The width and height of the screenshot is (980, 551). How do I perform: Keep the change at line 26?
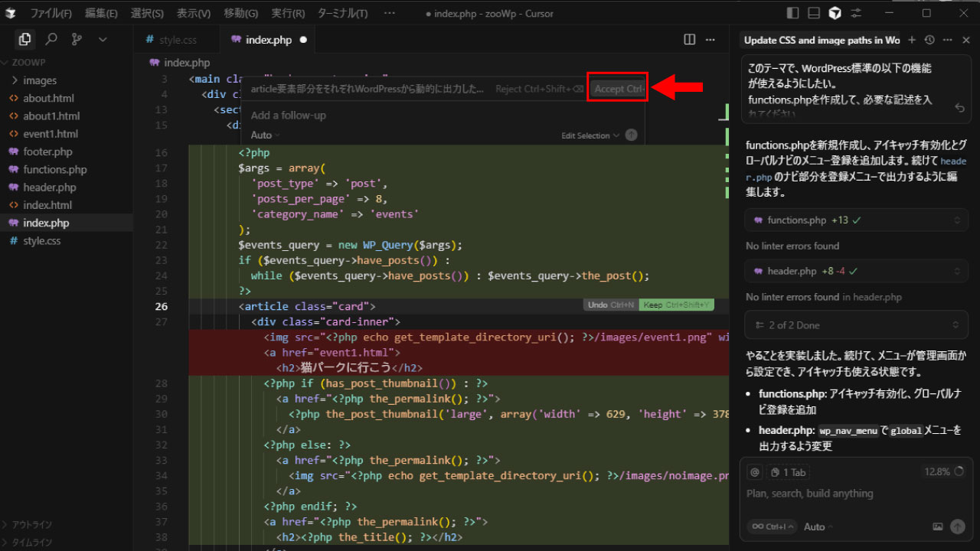point(676,305)
